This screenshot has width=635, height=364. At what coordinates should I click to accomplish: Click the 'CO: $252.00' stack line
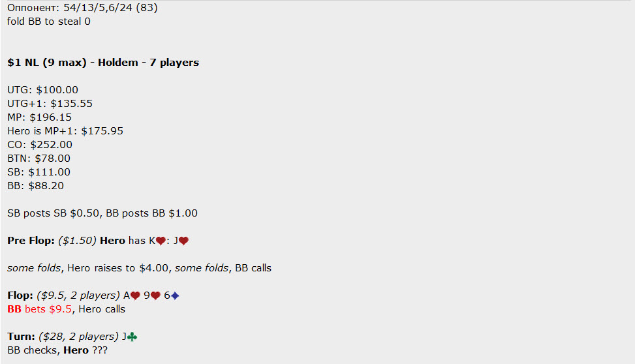click(x=40, y=145)
